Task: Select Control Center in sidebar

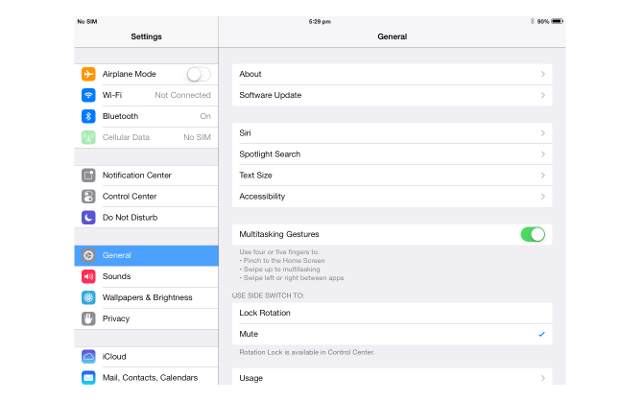Action: point(146,196)
